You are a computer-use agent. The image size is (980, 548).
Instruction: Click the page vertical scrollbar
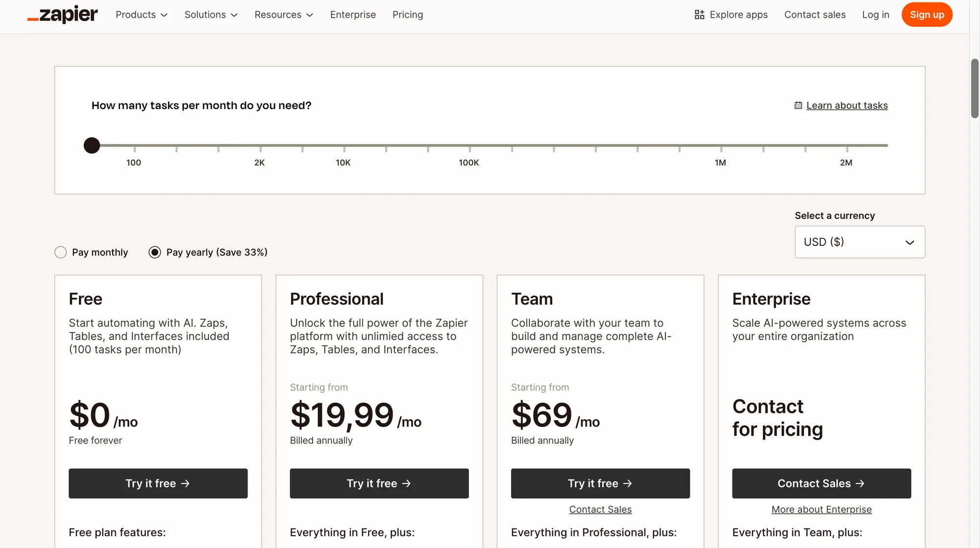point(975,89)
